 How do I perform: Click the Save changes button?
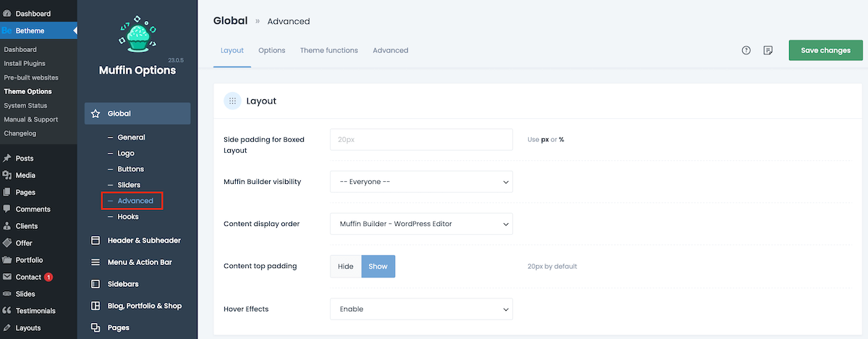(825, 50)
